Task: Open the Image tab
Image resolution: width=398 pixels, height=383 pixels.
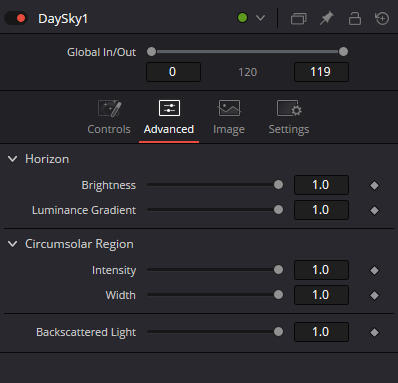Action: pyautogui.click(x=229, y=117)
